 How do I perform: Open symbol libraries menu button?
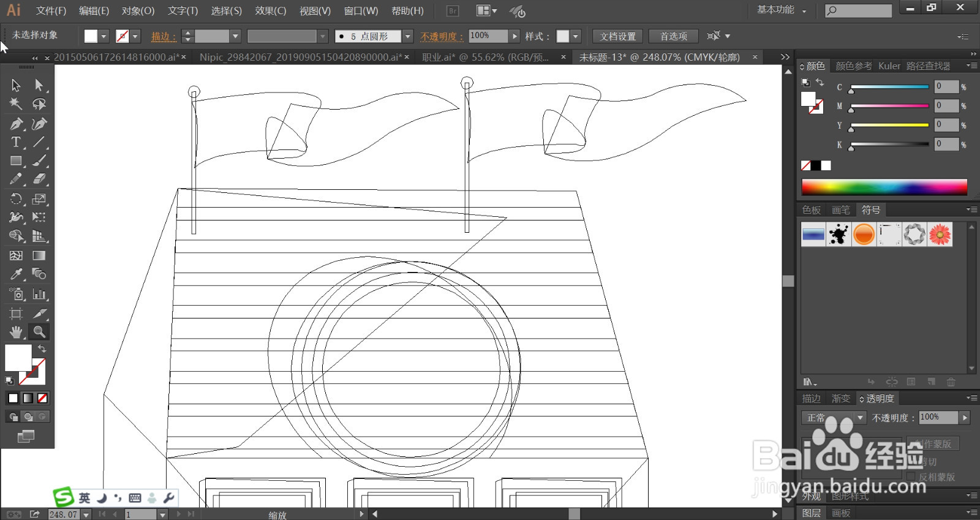point(810,382)
